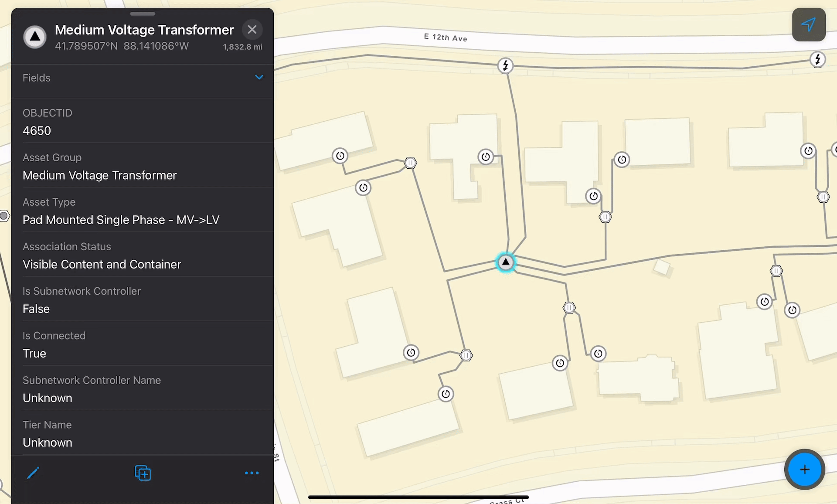Enable the GPS location arrow on the map
The width and height of the screenshot is (837, 504).
809,25
